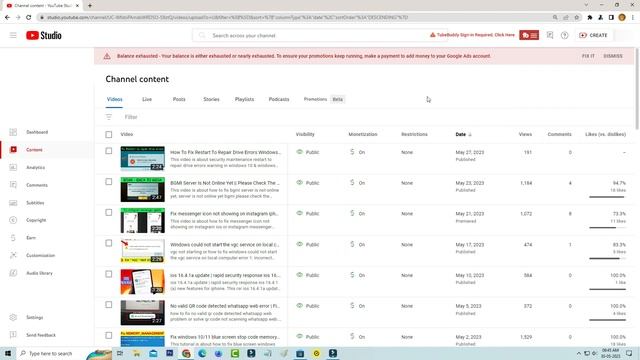Open Subtitles in the sidebar
This screenshot has width=640, height=360.
[x=35, y=203]
